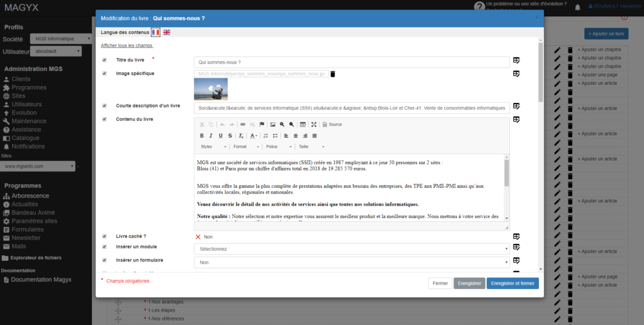Maximize the editor with the fullscreen icon
644x325 pixels.
click(314, 124)
